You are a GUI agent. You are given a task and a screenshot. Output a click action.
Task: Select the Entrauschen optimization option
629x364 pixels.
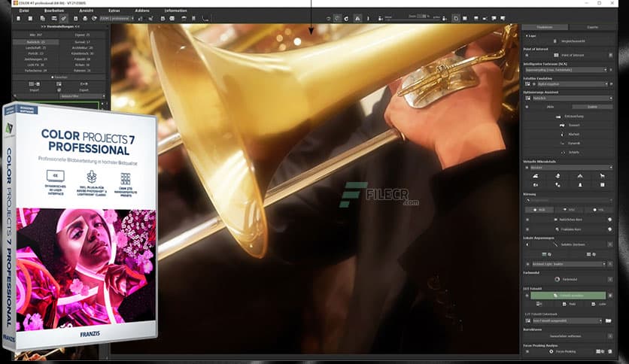pyautogui.click(x=570, y=117)
